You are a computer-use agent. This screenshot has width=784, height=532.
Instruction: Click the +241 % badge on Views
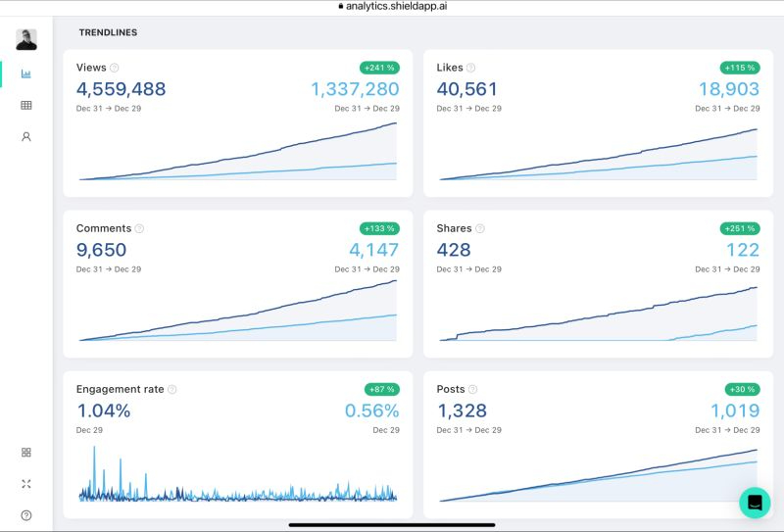[x=379, y=68]
